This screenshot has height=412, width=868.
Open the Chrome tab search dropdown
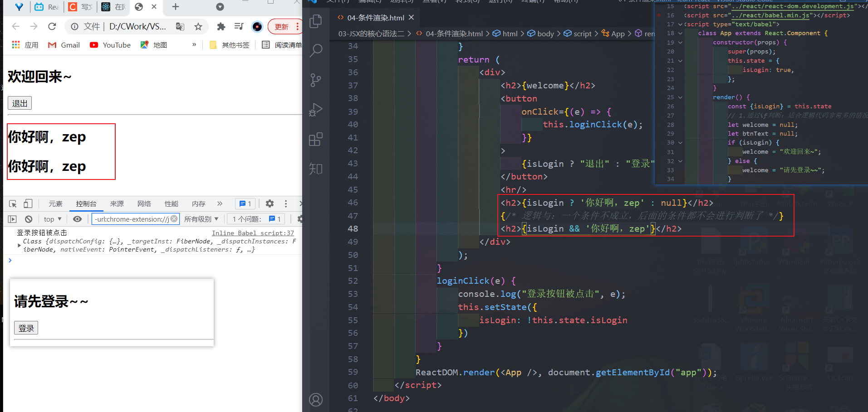point(220,7)
